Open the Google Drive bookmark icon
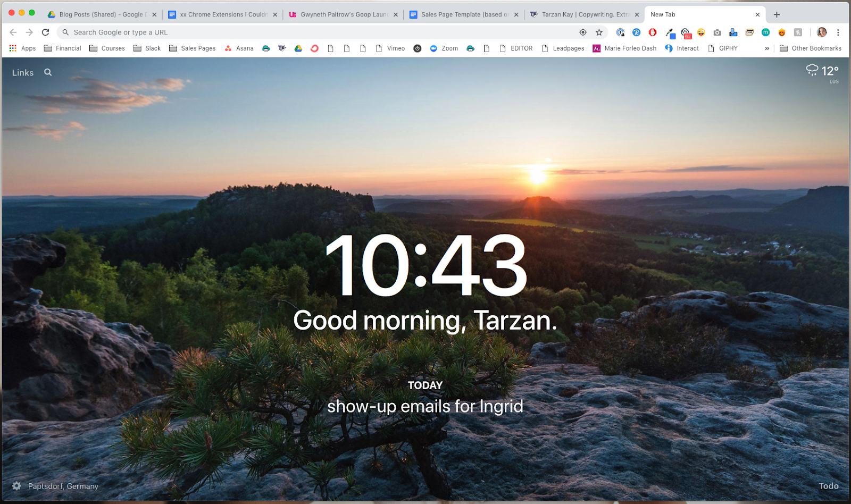The height and width of the screenshot is (504, 851). (x=298, y=48)
